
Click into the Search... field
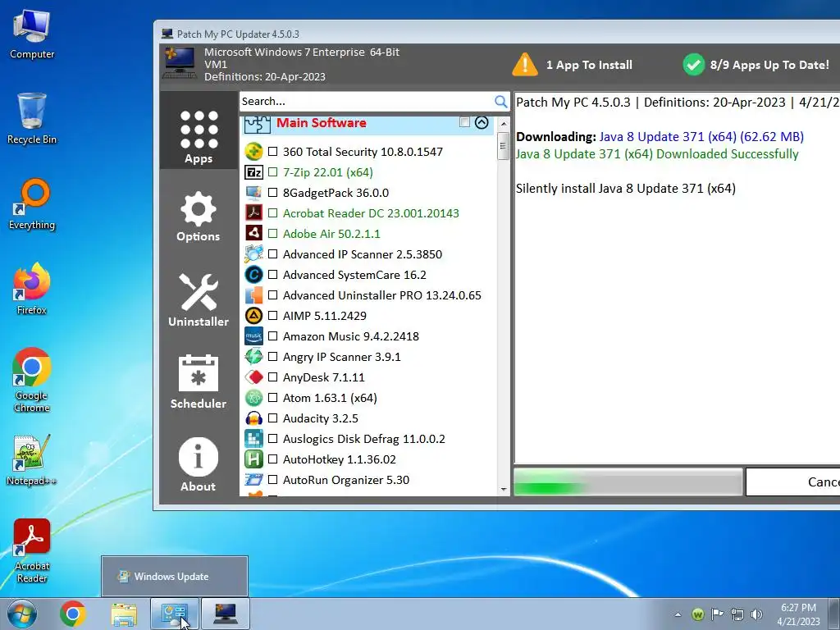[x=367, y=101]
